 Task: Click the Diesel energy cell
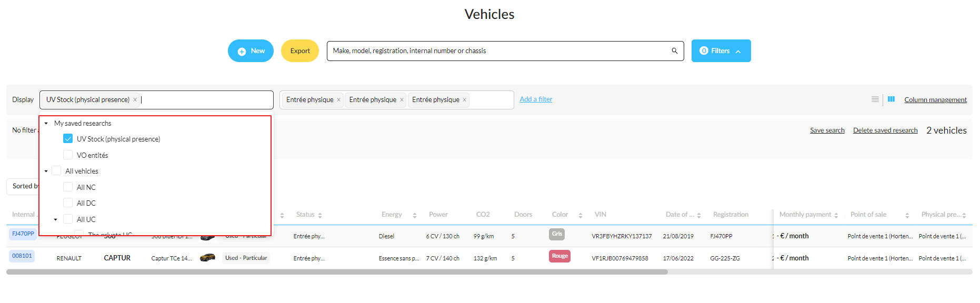click(x=386, y=236)
